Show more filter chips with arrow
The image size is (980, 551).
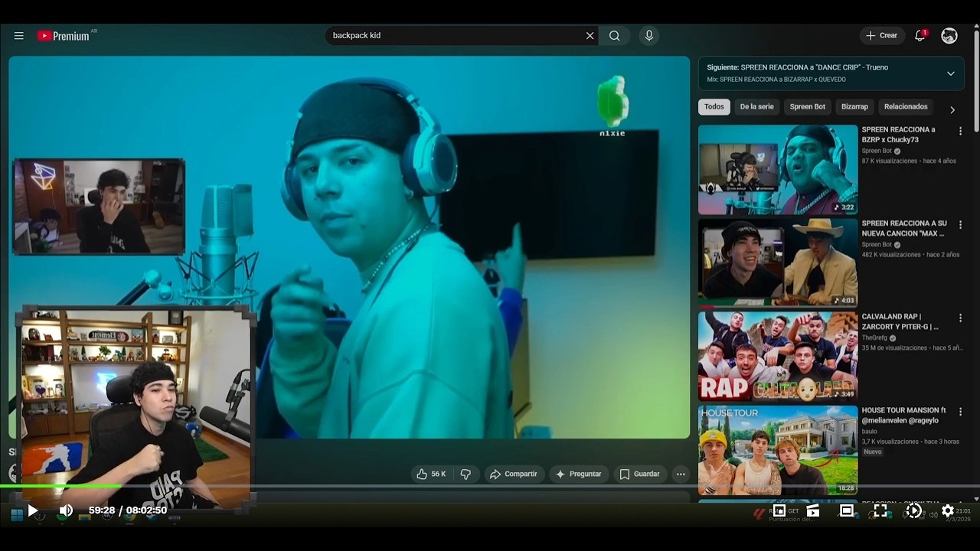pyautogui.click(x=952, y=109)
